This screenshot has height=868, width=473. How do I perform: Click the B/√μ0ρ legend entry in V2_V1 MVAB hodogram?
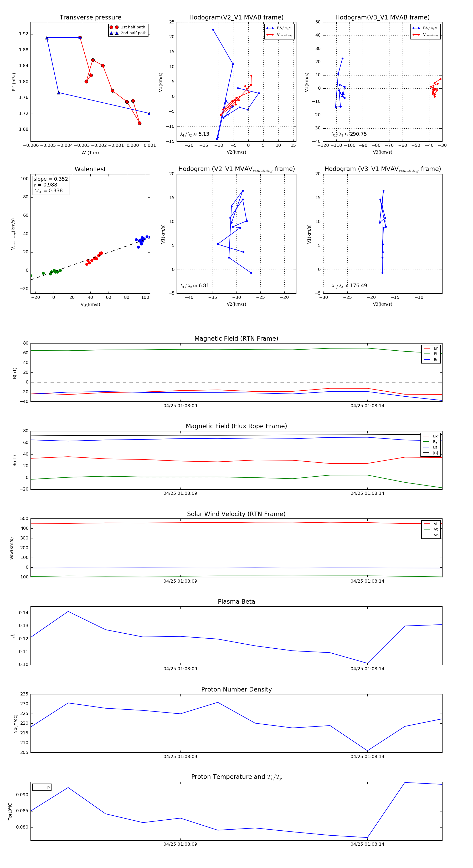click(x=279, y=28)
